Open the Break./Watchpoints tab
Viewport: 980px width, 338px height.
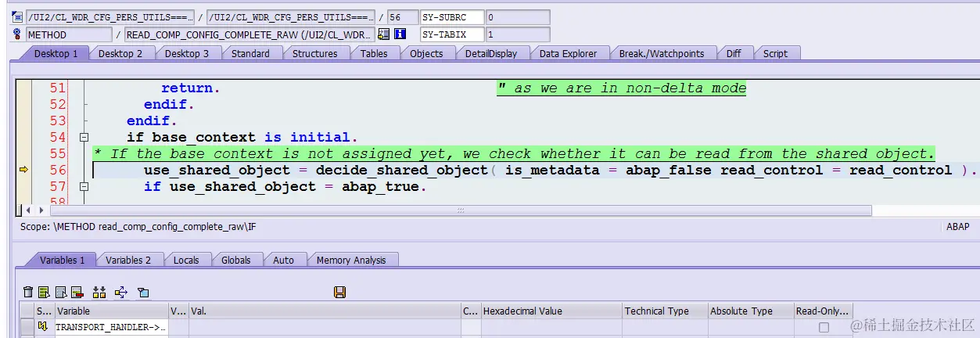click(x=662, y=53)
